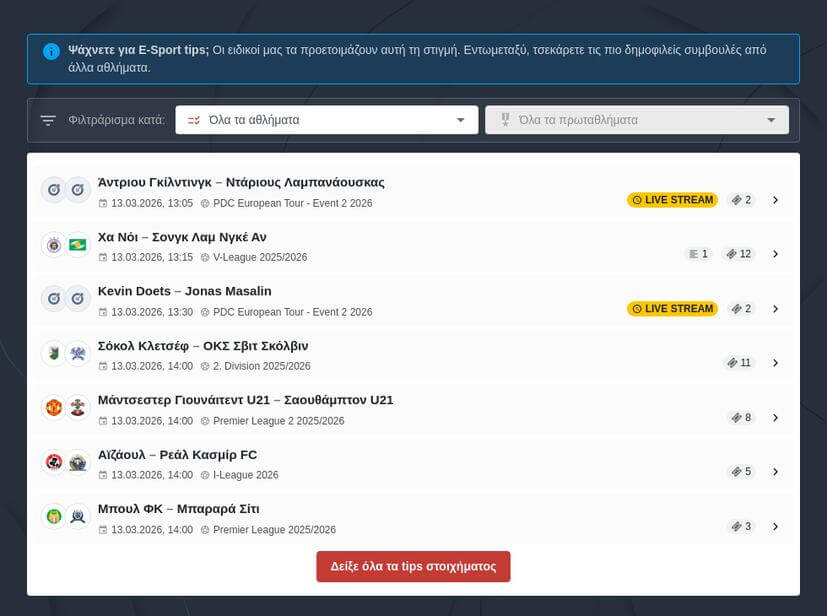Open the Αϊζάουλ – Ρεάλ Κασμίρ FC match
This screenshot has width=827, height=616.
pos(177,455)
